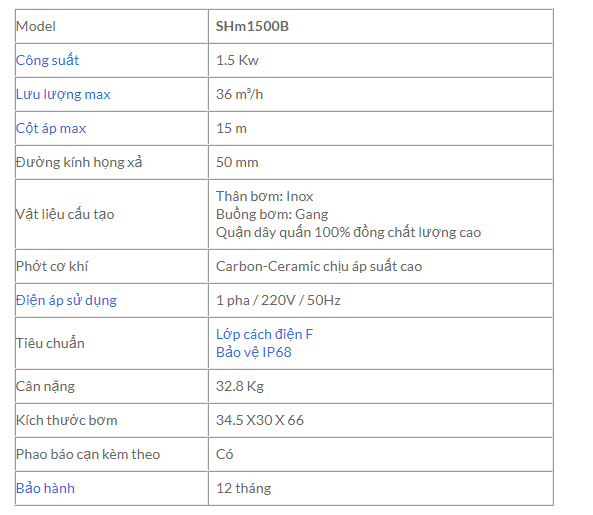
Task: Click the Carbon-Ceramic seal description
Action: click(319, 267)
